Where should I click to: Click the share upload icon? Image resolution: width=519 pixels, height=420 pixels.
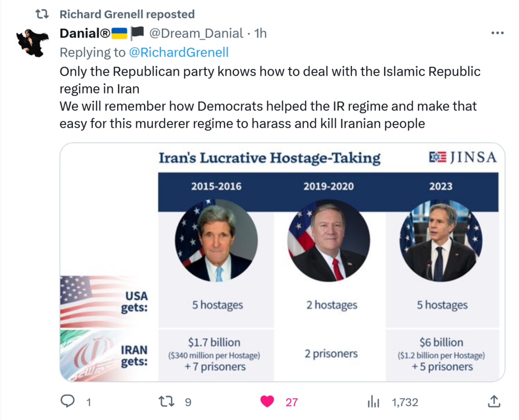coord(493,401)
